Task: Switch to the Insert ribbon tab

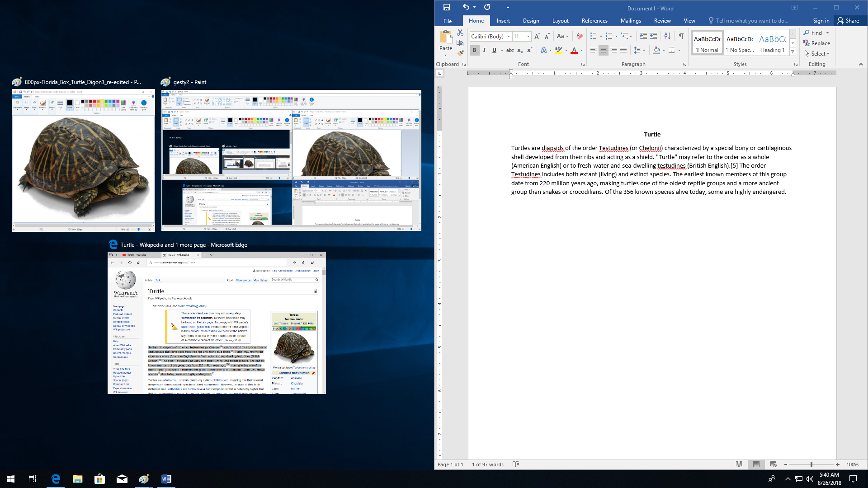Action: pos(503,20)
